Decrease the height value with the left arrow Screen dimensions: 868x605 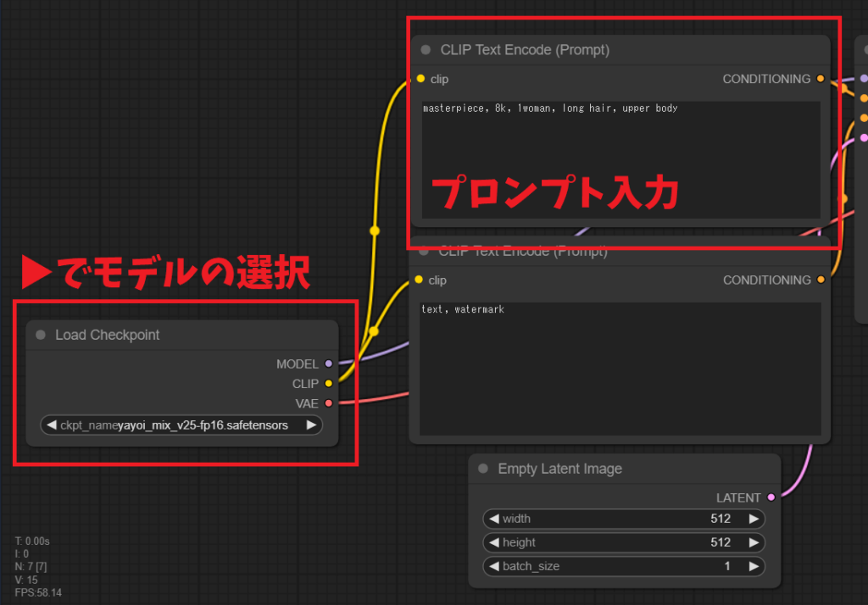pyautogui.click(x=493, y=542)
